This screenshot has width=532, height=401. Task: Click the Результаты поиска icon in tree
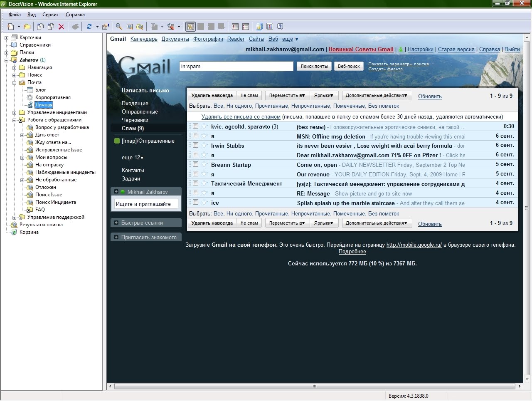14,225
